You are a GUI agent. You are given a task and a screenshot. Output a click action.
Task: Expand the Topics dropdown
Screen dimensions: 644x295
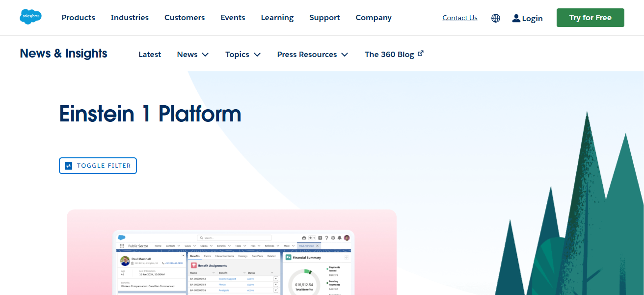(x=242, y=54)
